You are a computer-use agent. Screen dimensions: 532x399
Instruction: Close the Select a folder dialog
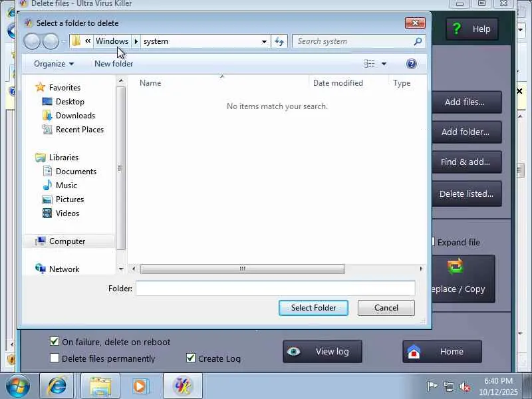tap(415, 23)
